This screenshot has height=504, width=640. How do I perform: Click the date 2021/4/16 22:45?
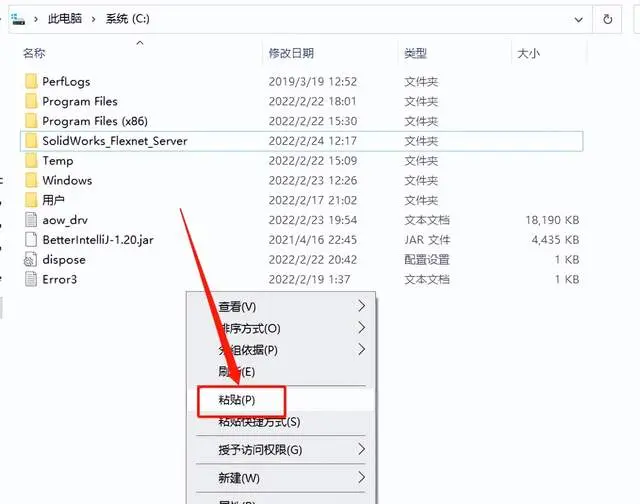(313, 240)
